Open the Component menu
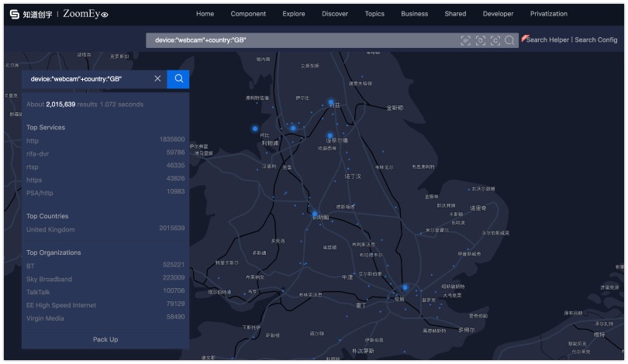628x364 pixels. coord(248,14)
